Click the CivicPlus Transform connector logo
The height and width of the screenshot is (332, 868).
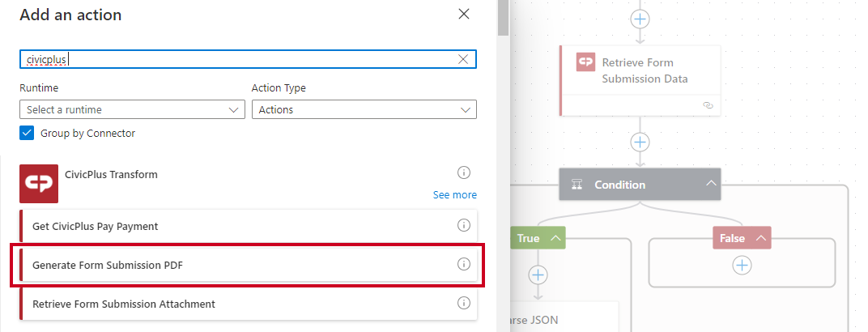click(x=39, y=184)
